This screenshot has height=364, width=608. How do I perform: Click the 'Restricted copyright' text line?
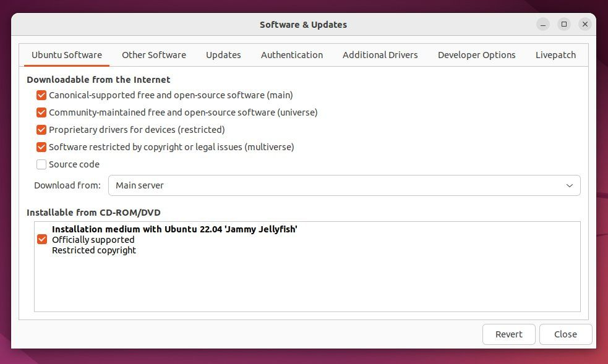click(94, 250)
